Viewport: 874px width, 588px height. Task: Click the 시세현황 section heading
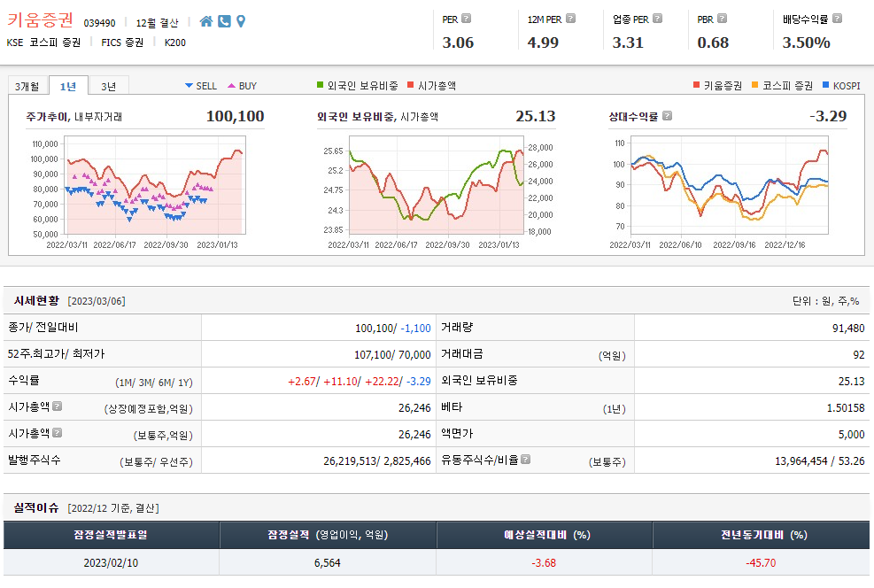(36, 300)
